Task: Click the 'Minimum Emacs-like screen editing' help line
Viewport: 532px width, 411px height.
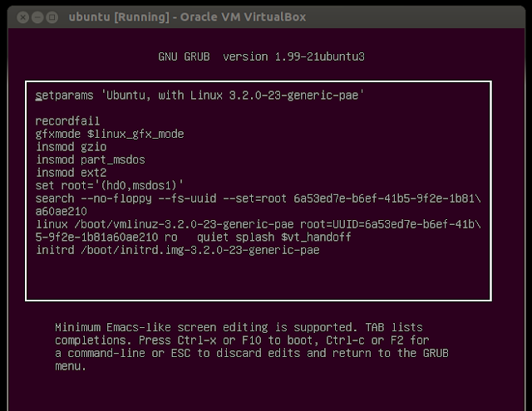Action: click(x=239, y=327)
